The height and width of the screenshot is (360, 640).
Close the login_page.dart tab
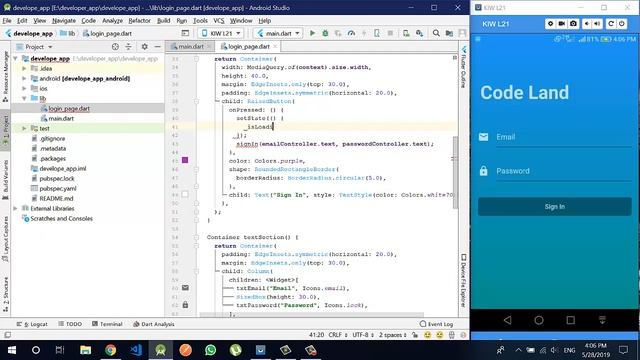275,47
